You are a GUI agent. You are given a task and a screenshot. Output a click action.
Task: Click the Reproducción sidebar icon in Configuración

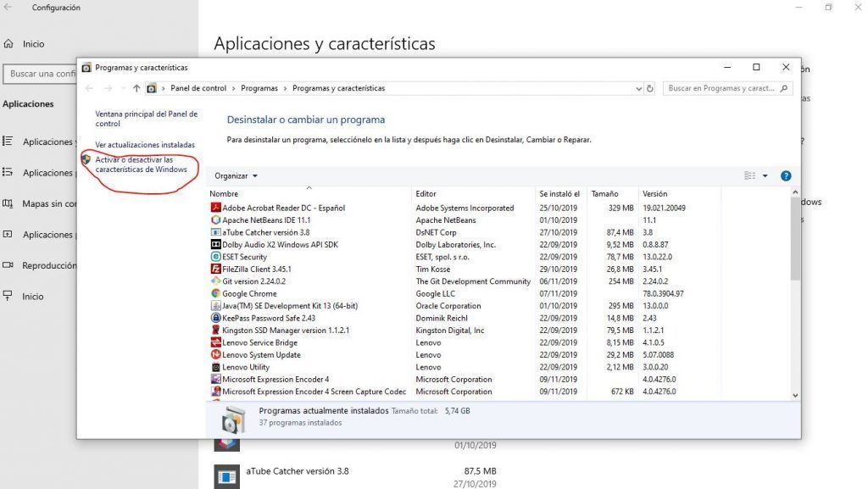tap(8, 265)
